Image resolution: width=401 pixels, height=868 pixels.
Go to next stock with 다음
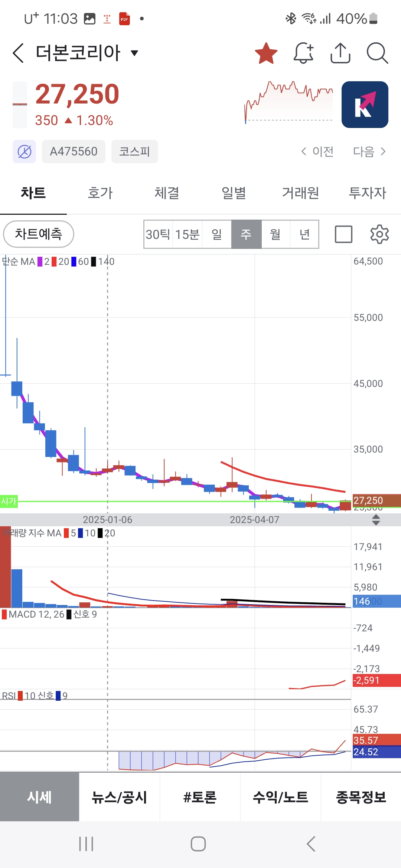369,151
